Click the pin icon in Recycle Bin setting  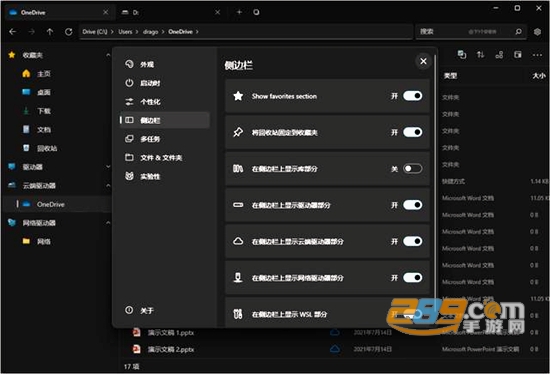click(x=238, y=132)
